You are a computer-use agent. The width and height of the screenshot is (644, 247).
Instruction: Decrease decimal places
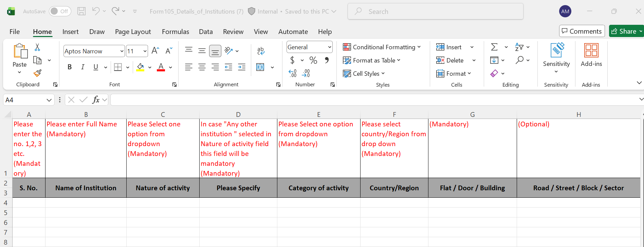pos(306,73)
